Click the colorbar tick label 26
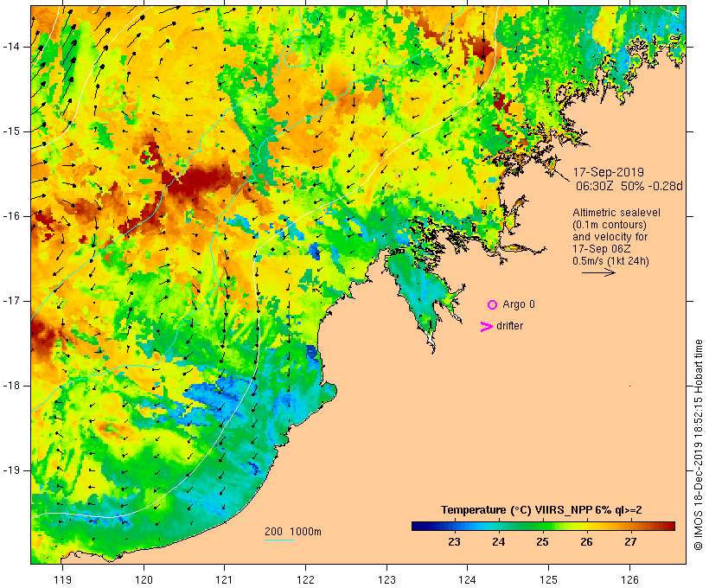The width and height of the screenshot is (709, 588). click(x=586, y=542)
